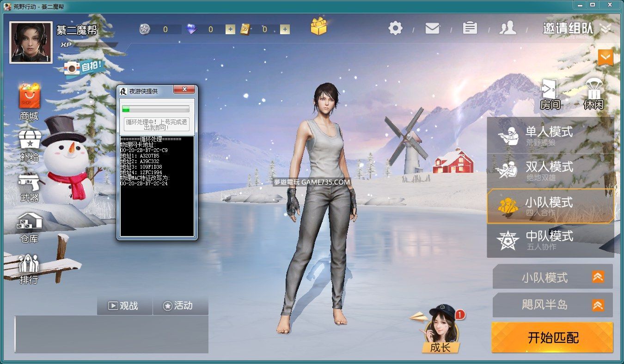The image size is (624, 364).
Task: Open the friends silhouette icon
Action: (x=508, y=28)
